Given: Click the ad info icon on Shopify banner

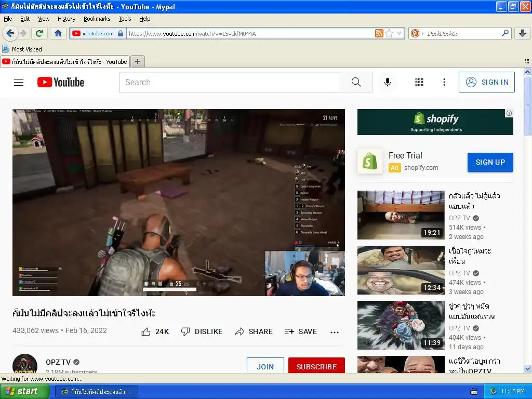Looking at the screenshot, I should (509, 113).
